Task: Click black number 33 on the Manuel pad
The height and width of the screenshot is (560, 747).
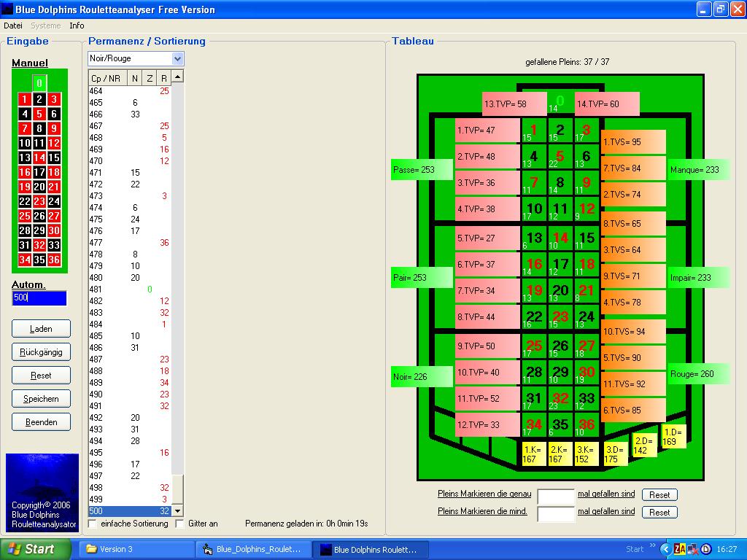Action: tap(54, 245)
